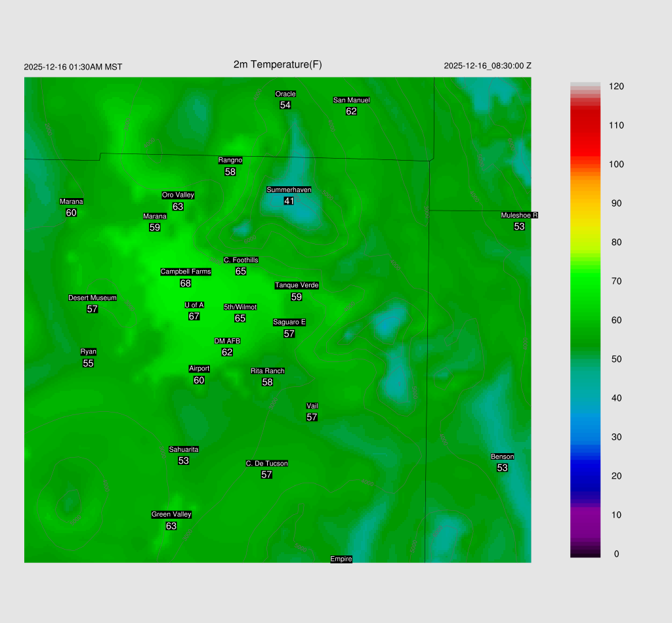Click the Benson station label
This screenshot has height=623, width=672.
(502, 456)
